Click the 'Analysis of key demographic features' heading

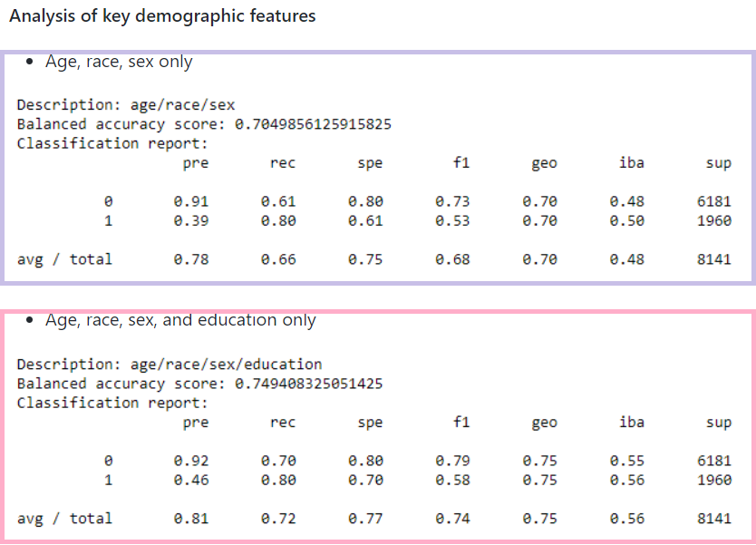(x=162, y=16)
